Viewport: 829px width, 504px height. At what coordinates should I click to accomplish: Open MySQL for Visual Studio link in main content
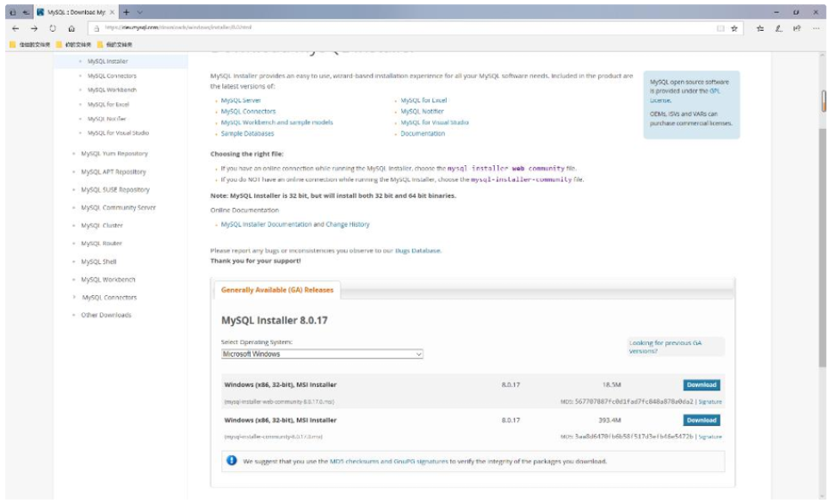coord(434,123)
